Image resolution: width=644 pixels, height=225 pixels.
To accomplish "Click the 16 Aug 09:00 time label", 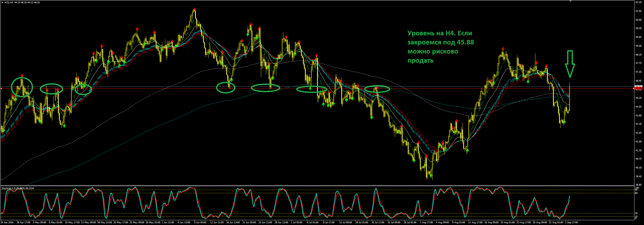I will point(492,223).
